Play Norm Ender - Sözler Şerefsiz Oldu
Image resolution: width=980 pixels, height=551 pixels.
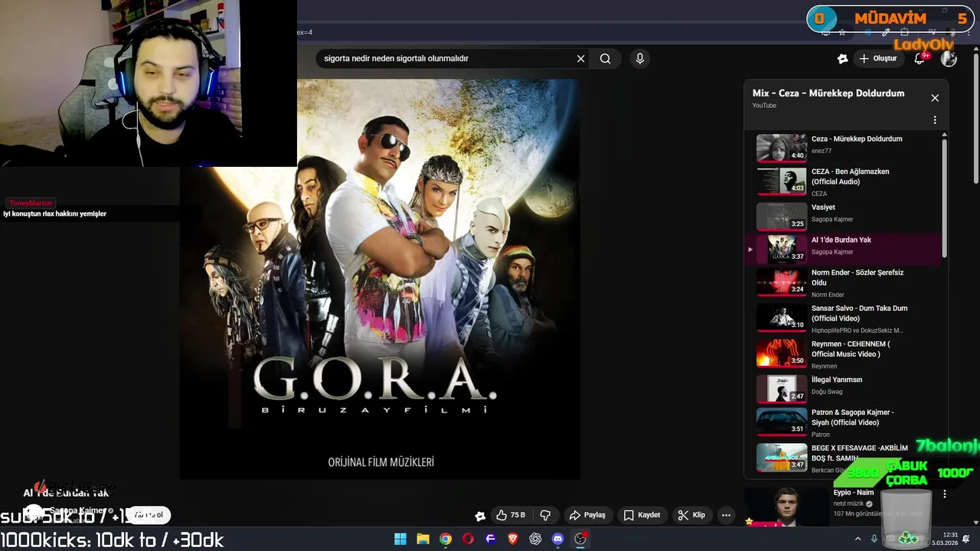(842, 282)
